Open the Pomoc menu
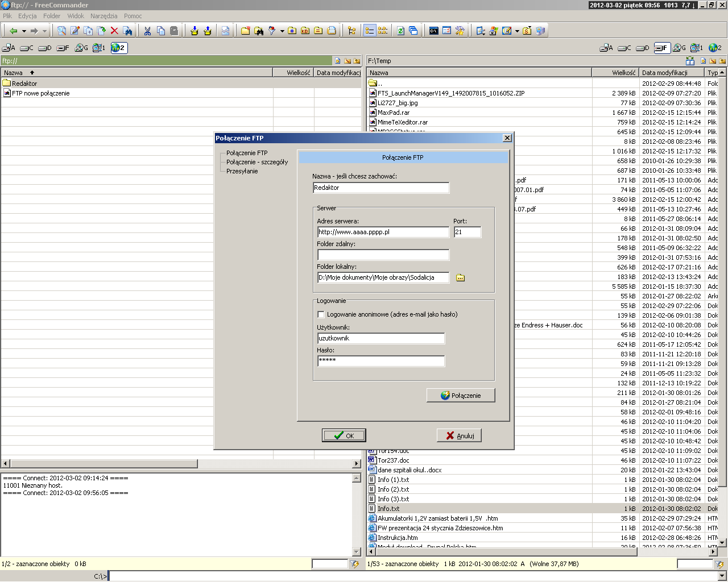Viewport: 728px width, 582px height. point(133,16)
